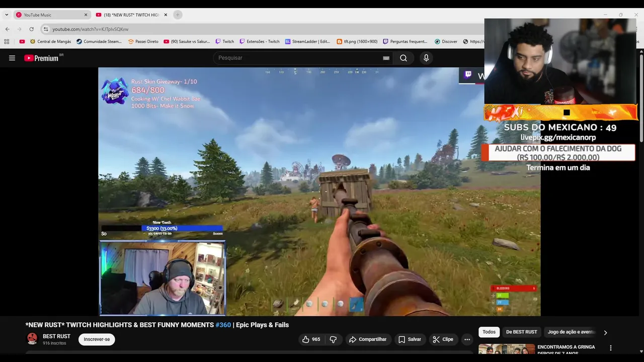This screenshot has width=644, height=362.
Task: Start voice search with microphone icon
Action: tap(426, 58)
